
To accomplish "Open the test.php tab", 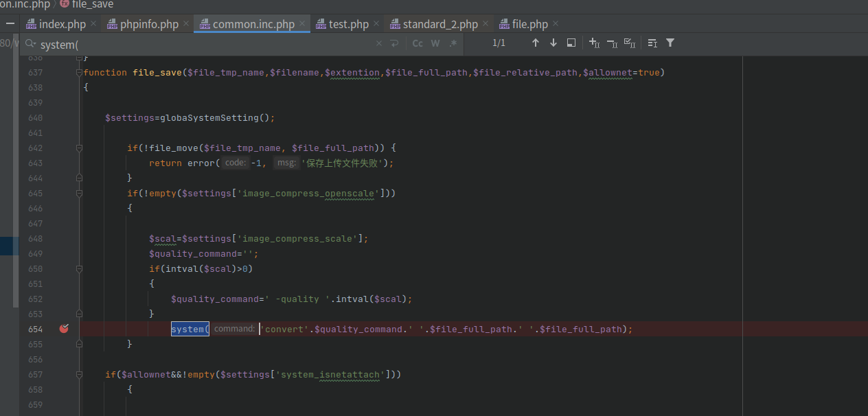I will (x=349, y=24).
